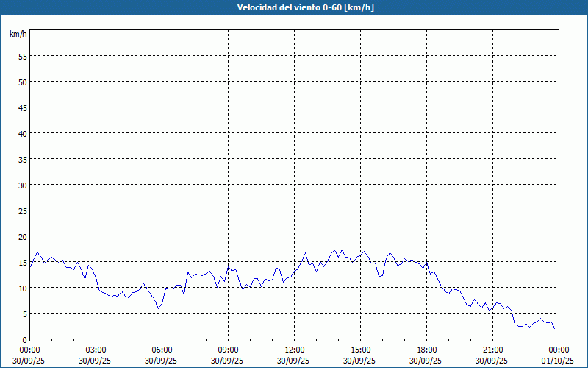Select the 12:00 time label
Viewport: 588px width, 368px height.
[x=295, y=350]
